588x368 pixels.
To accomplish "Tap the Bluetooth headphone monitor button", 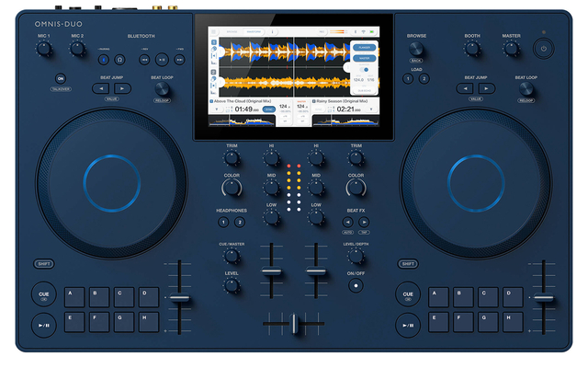I will [119, 59].
